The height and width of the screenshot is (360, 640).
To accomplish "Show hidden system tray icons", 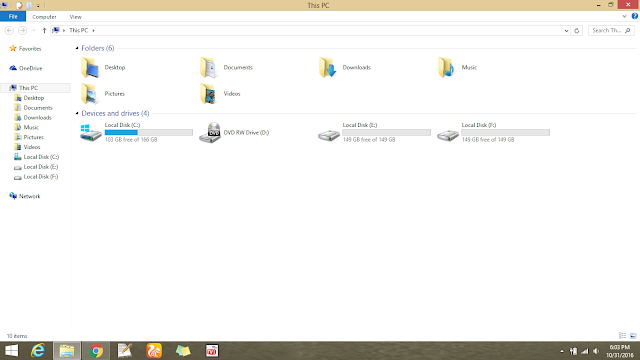I will tap(562, 351).
